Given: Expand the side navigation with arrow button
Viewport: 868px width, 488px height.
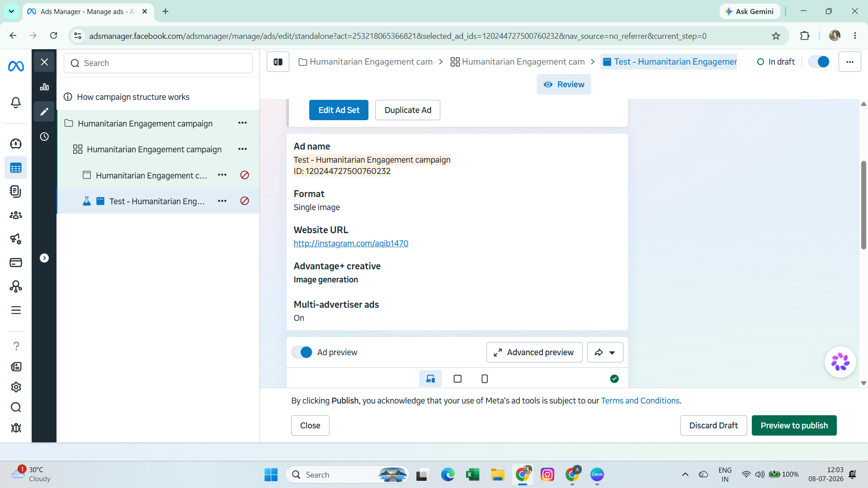Looking at the screenshot, I should pos(44,258).
